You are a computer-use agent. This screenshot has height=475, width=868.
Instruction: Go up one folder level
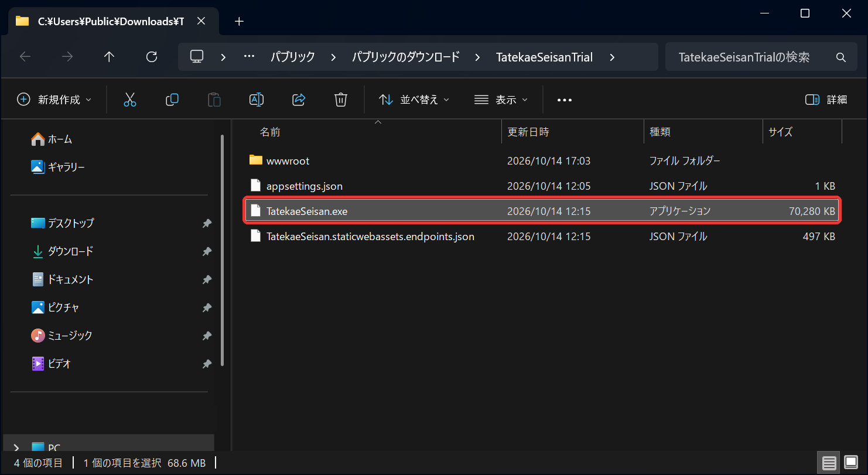click(x=109, y=57)
